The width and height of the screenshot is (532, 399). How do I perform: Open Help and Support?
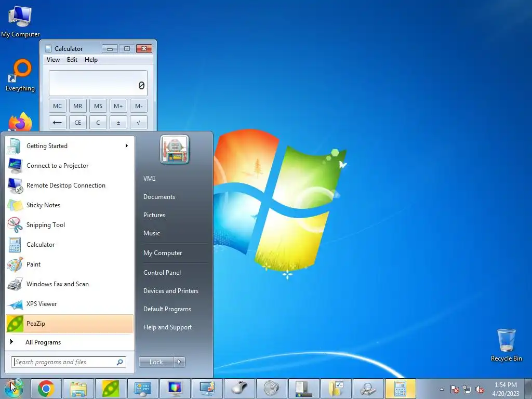[168, 327]
